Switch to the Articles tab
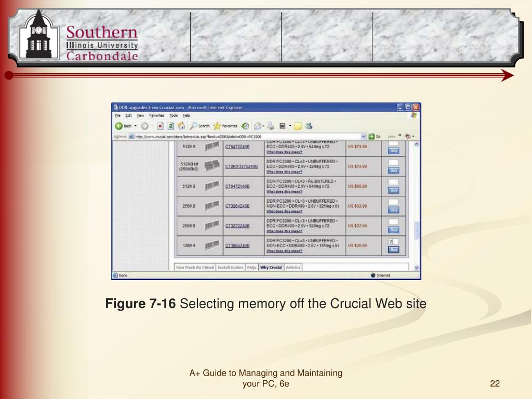Image resolution: width=532 pixels, height=399 pixels. pyautogui.click(x=293, y=268)
